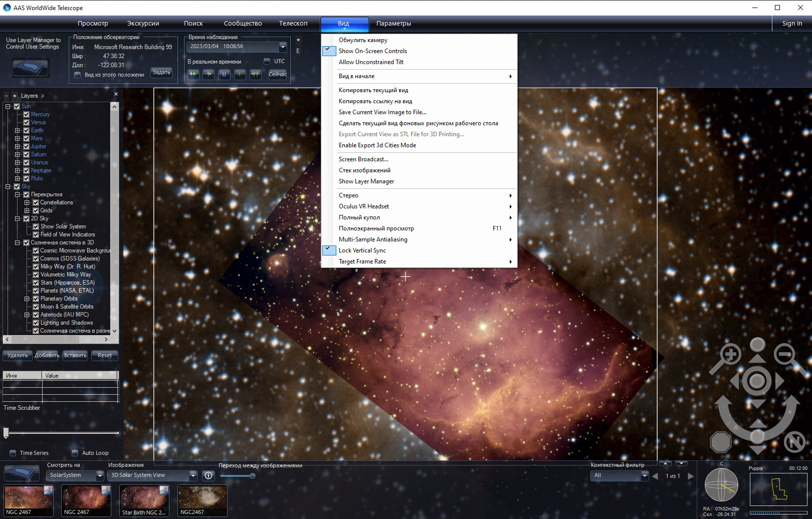The image size is (812, 519).
Task: Select Show Layer Manager menu entry
Action: click(366, 181)
